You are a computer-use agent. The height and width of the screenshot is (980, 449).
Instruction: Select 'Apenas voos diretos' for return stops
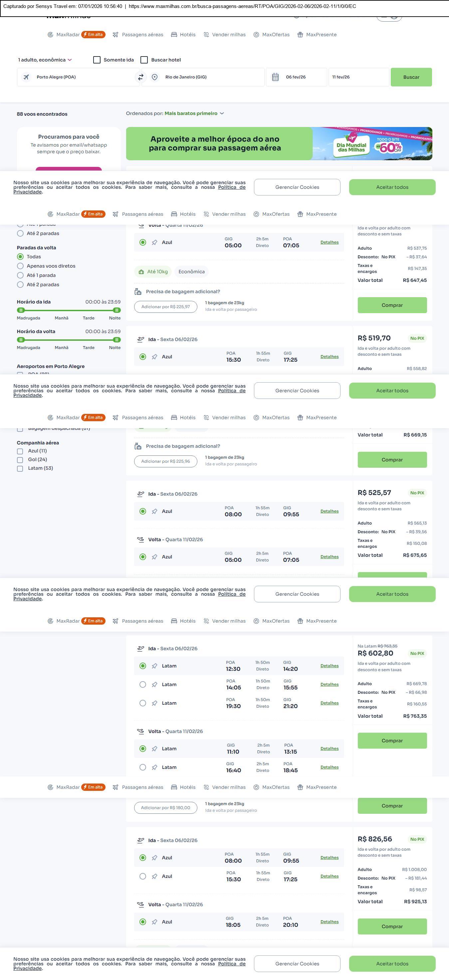point(21,266)
